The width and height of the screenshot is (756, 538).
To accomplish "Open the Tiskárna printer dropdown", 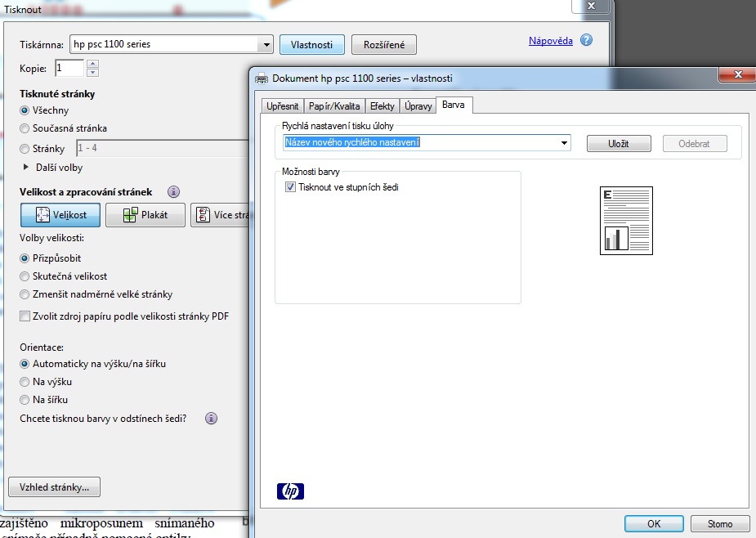I will (266, 44).
